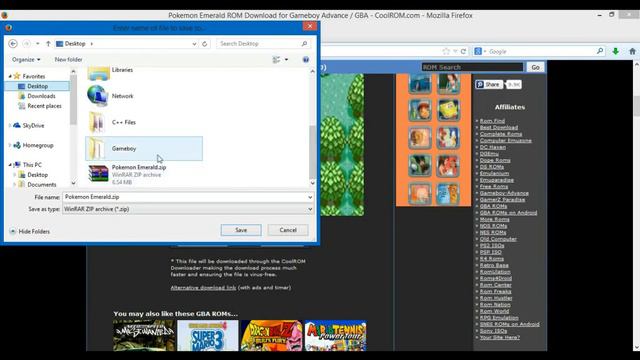Image resolution: width=640 pixels, height=360 pixels.
Task: Open the Gameboy-Advance affiliate link
Action: [504, 193]
